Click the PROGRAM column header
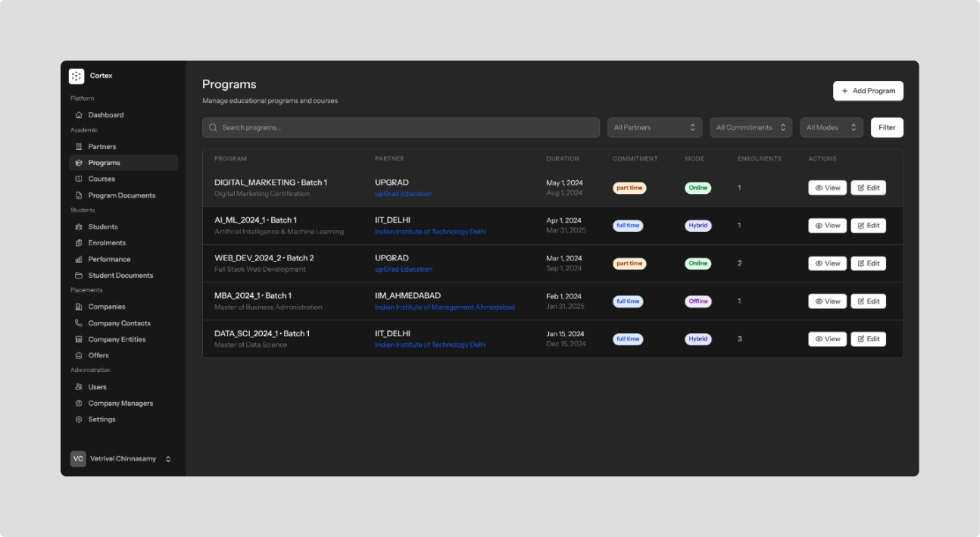Screen dimensions: 980x537 pyautogui.click(x=230, y=159)
